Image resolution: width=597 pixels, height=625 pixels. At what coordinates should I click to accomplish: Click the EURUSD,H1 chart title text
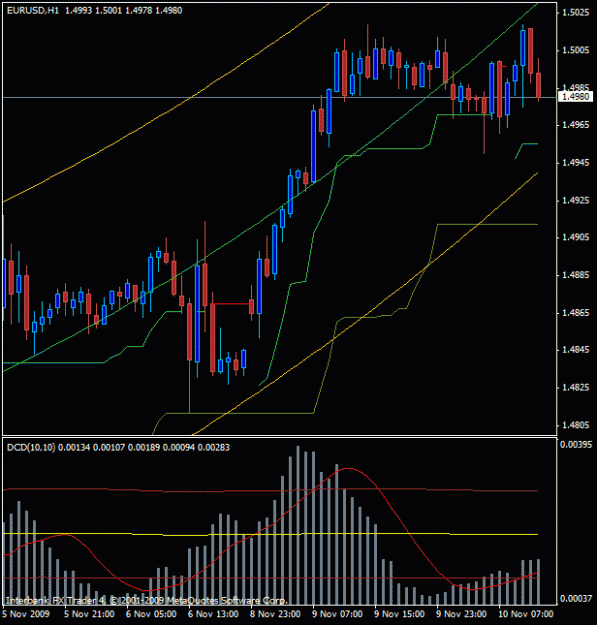coord(33,10)
